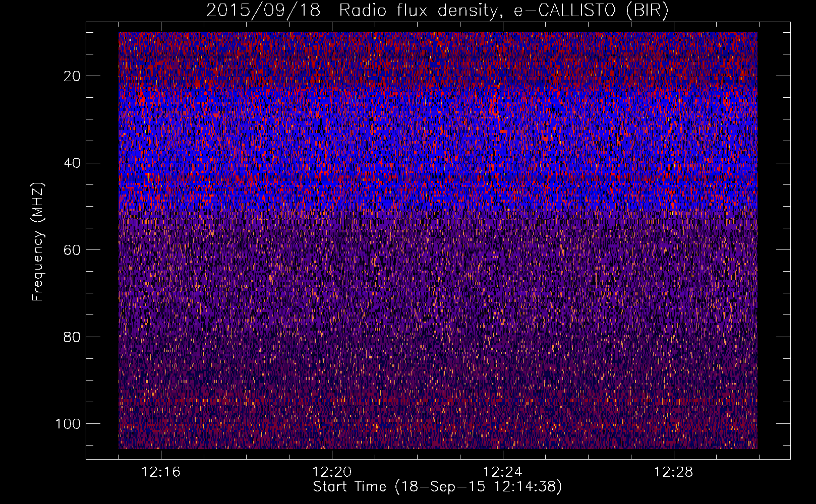The width and height of the screenshot is (816, 504).
Task: Click the '12:24' time tick label
Action: click(503, 472)
